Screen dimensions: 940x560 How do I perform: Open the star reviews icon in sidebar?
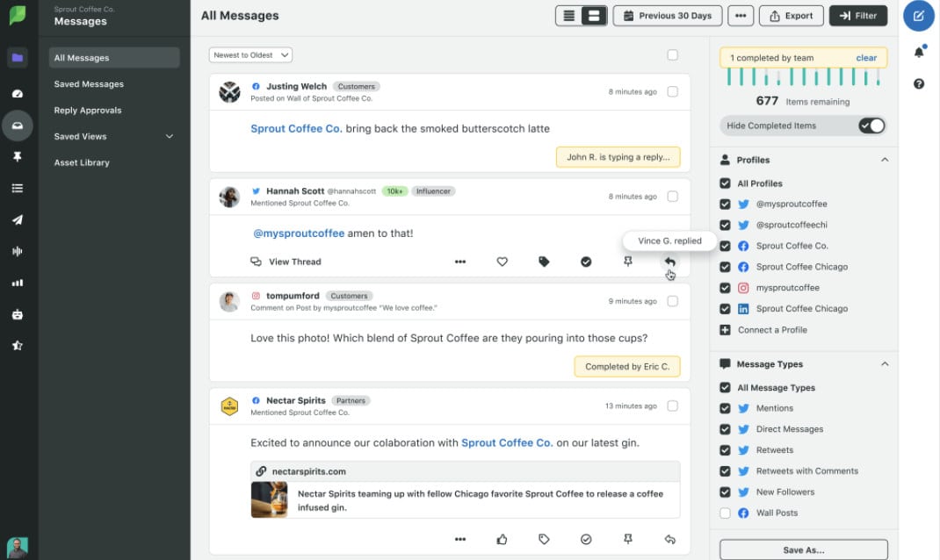click(x=18, y=346)
